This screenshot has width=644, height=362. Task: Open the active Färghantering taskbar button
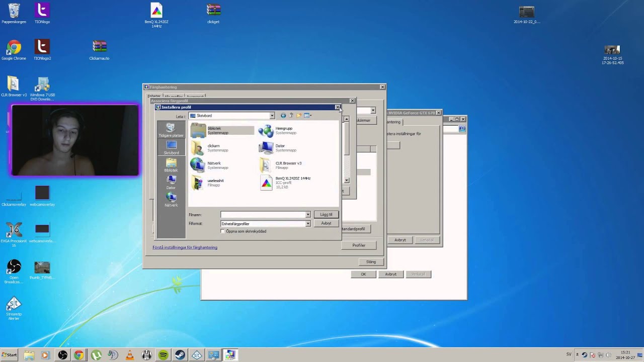click(x=230, y=355)
